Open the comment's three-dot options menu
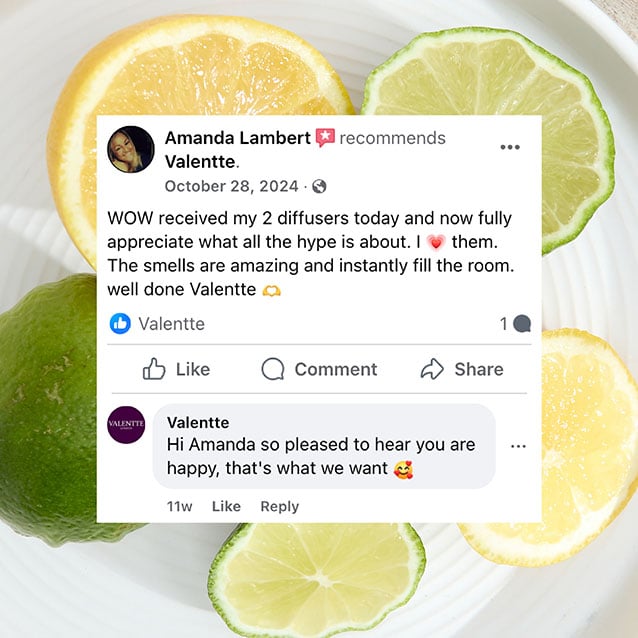638x638 pixels. (x=518, y=446)
